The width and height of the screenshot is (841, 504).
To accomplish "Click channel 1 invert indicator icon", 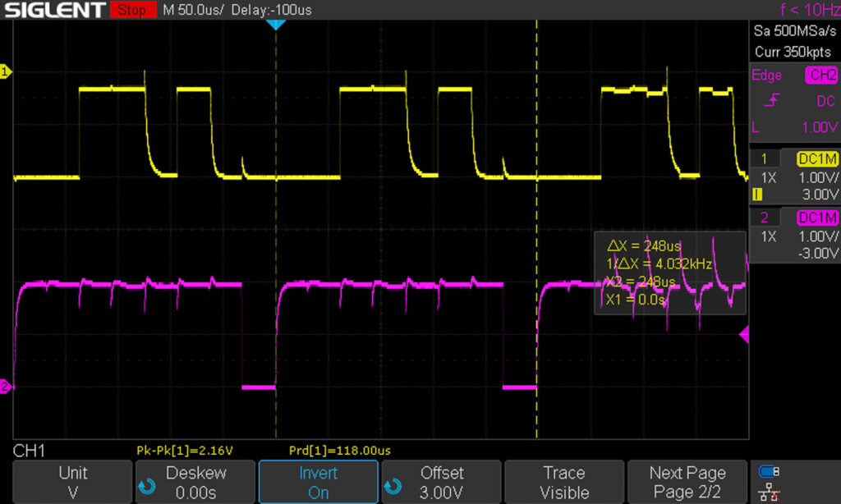I will tap(757, 194).
